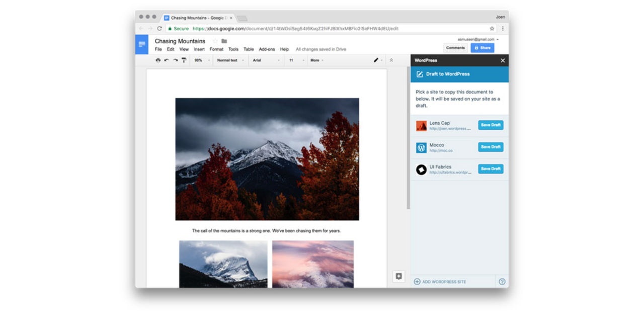Collapse the toolbar with the double-arrow toggle

coord(391,60)
